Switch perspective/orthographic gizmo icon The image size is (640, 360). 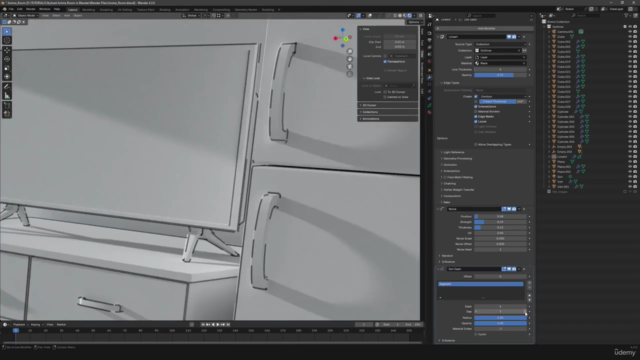350,74
